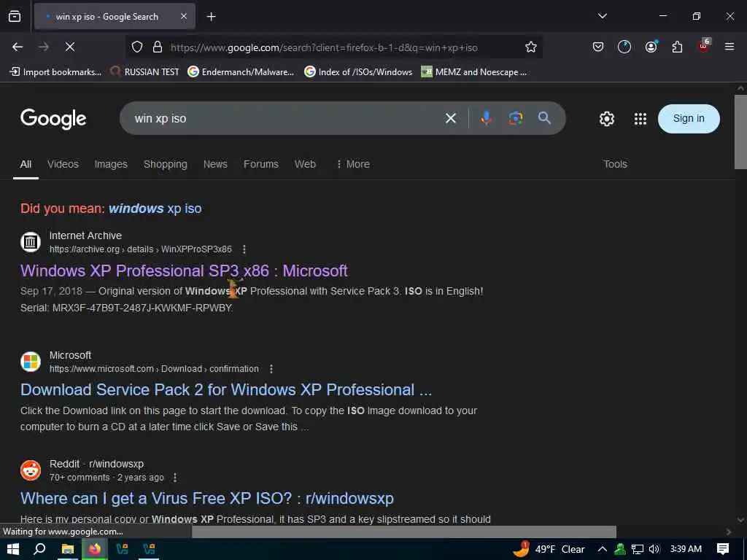
Task: Open RUSSIAN TEST bookmark
Action: click(144, 72)
